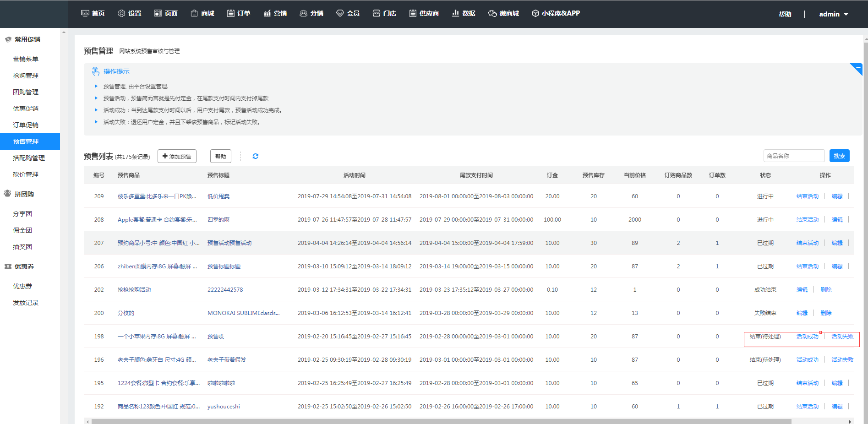Screen dimensions: 868x424
Task: Click the data bar chart icon
Action: click(x=455, y=13)
